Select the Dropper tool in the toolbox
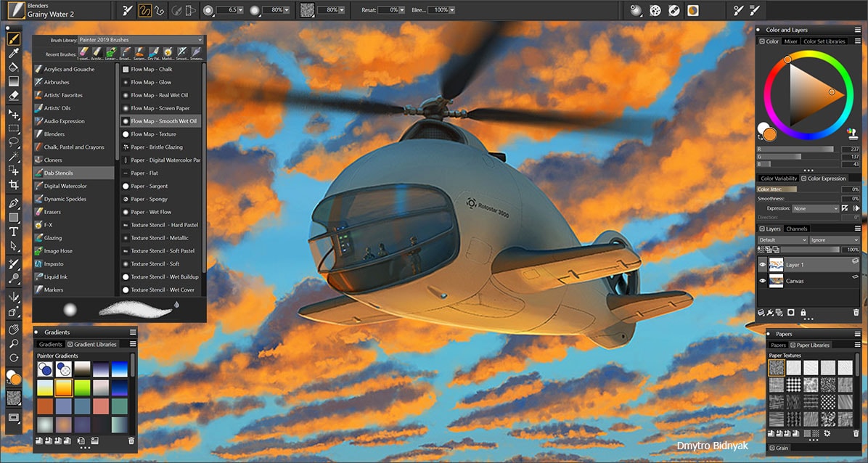Viewport: 868px width, 463px height. click(x=12, y=53)
